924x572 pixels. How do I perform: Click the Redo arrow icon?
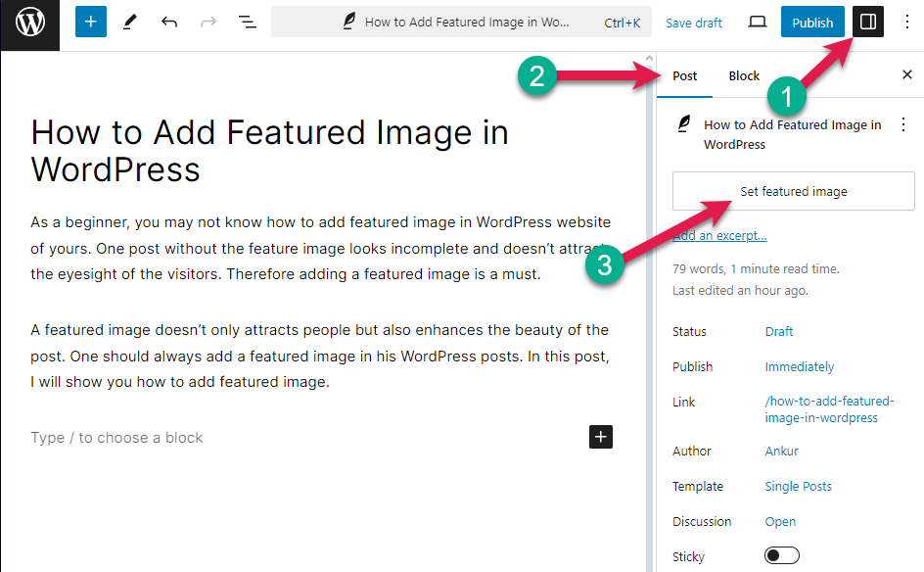[208, 23]
